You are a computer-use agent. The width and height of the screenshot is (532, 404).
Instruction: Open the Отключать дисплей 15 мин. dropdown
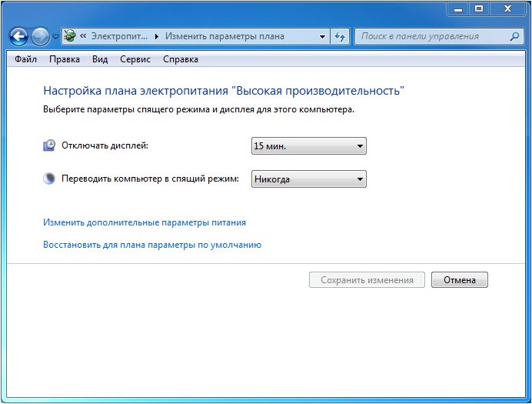(x=309, y=146)
